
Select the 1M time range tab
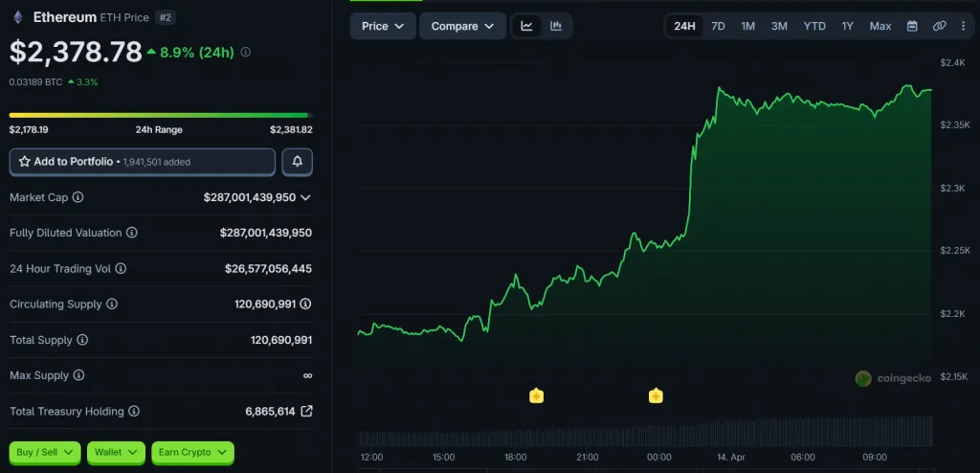[748, 26]
